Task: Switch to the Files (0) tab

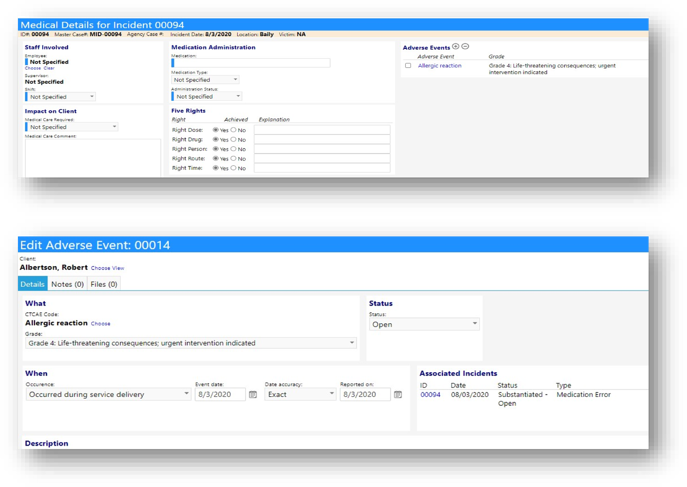Action: click(x=104, y=284)
